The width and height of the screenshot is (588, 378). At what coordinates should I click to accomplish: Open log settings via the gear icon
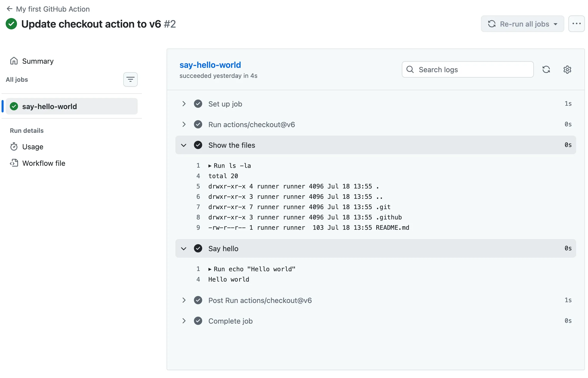(567, 69)
